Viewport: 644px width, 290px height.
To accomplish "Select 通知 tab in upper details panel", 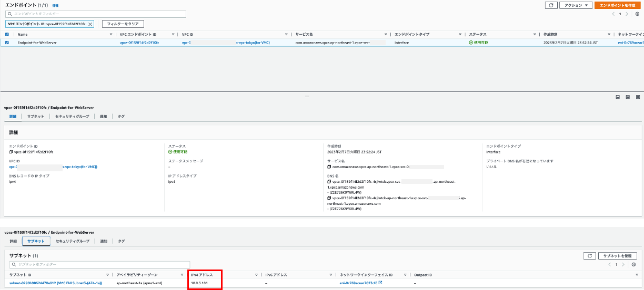I will [104, 117].
